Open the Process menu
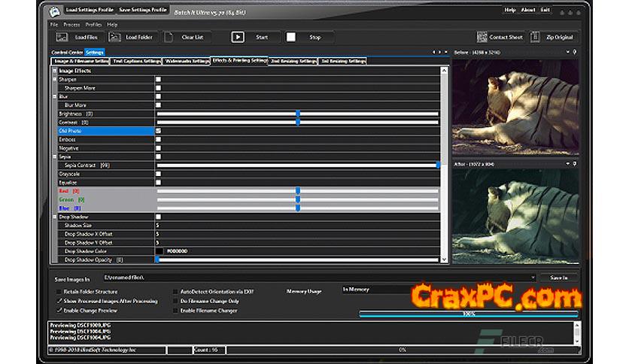Screen dimensions: 629x364 tap(71, 25)
